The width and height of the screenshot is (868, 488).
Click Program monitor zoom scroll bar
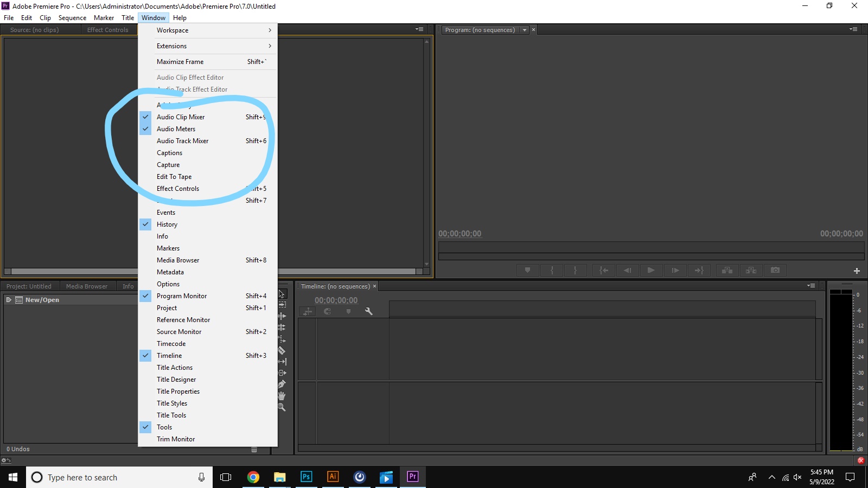(x=651, y=256)
